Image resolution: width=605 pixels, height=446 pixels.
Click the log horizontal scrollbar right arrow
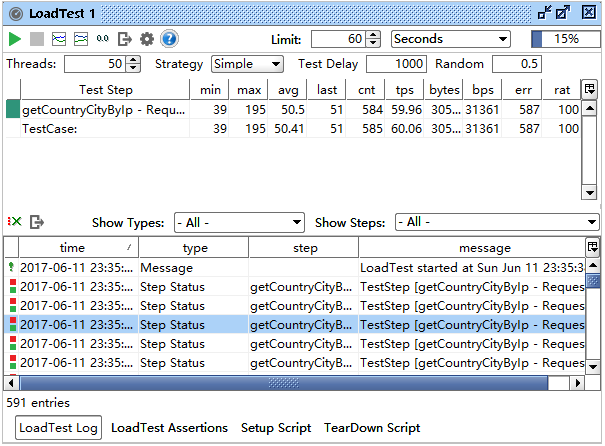pos(577,383)
